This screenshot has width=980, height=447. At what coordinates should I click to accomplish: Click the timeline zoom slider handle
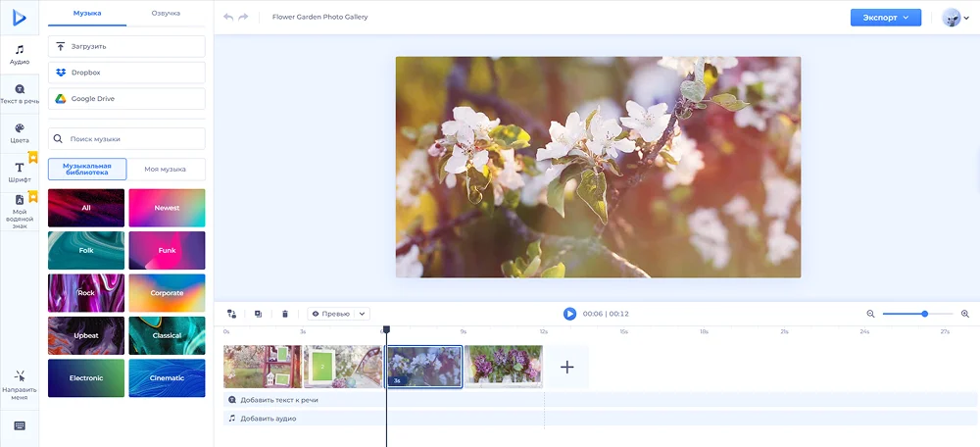[x=924, y=314]
